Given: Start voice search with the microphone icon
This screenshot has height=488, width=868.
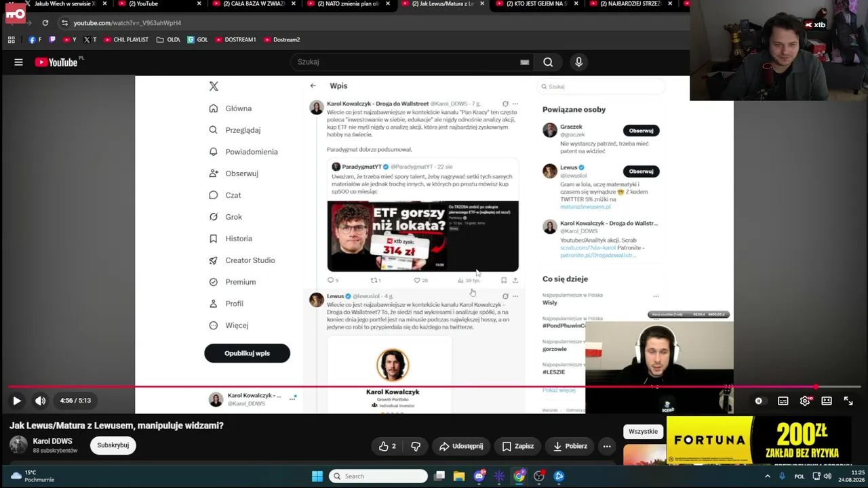Looking at the screenshot, I should click(x=578, y=62).
